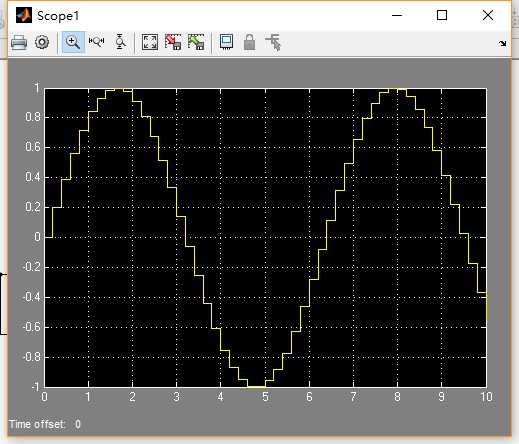
Task: Click the lock axes selection icon
Action: (x=249, y=42)
